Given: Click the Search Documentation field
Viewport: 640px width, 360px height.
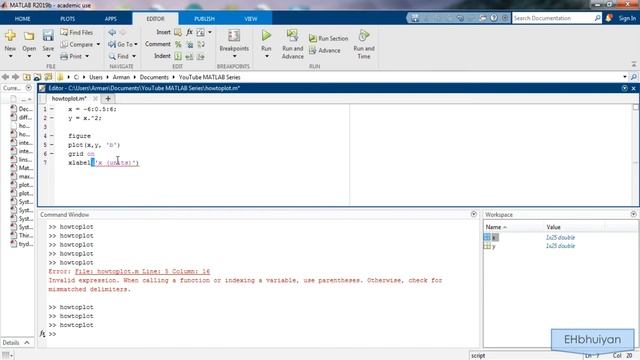Looking at the screenshot, I should click(x=553, y=18).
